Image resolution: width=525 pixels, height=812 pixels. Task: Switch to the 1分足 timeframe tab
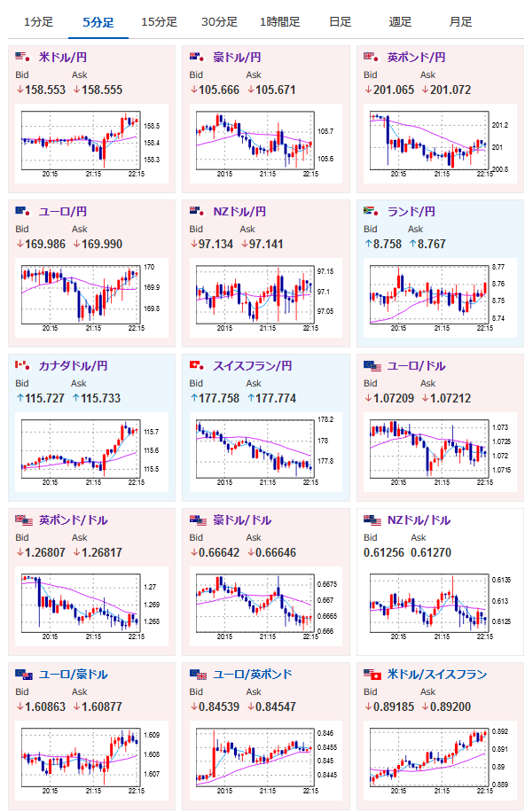pos(38,22)
